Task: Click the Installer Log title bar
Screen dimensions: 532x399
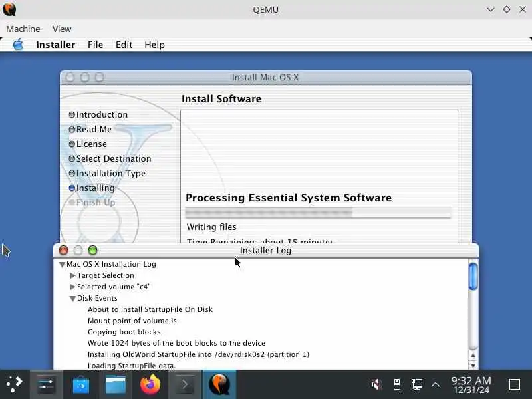Action: pyautogui.click(x=265, y=251)
